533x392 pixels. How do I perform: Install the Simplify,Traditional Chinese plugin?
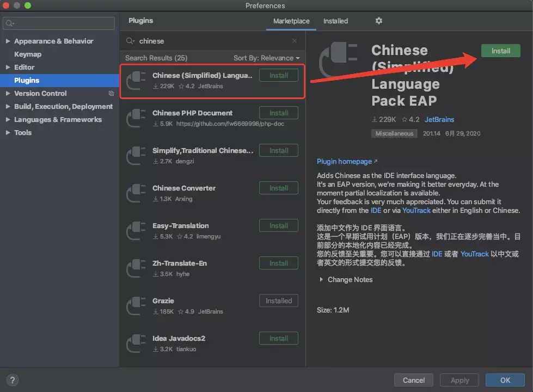[278, 151]
